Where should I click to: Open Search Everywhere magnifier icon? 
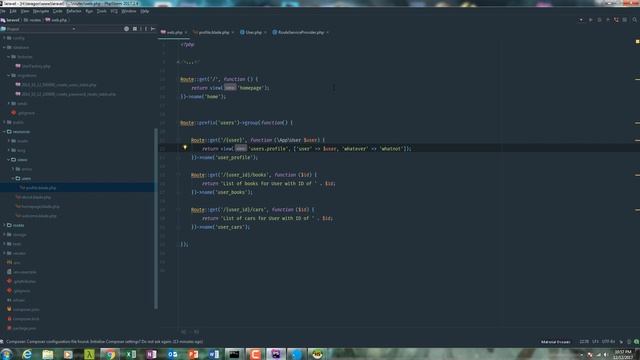click(635, 20)
